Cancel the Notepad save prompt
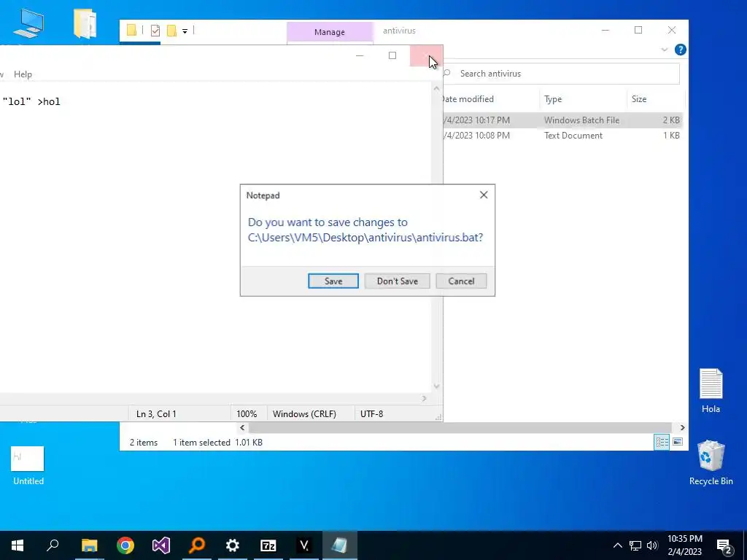747x560 pixels. click(x=461, y=281)
